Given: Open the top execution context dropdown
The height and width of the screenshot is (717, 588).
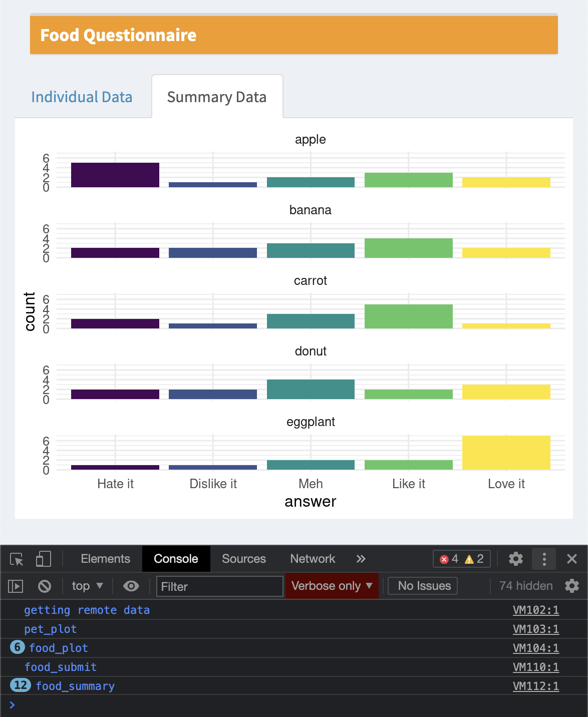Looking at the screenshot, I should pos(87,586).
